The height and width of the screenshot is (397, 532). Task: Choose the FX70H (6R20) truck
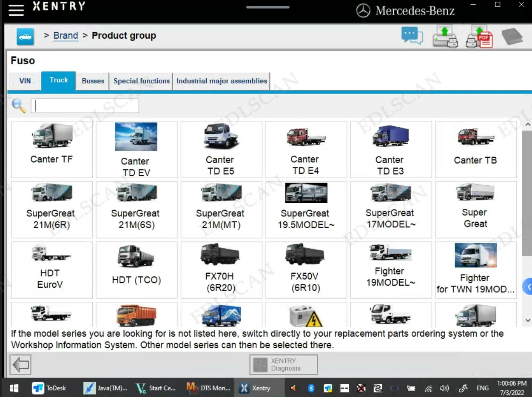[221, 270]
